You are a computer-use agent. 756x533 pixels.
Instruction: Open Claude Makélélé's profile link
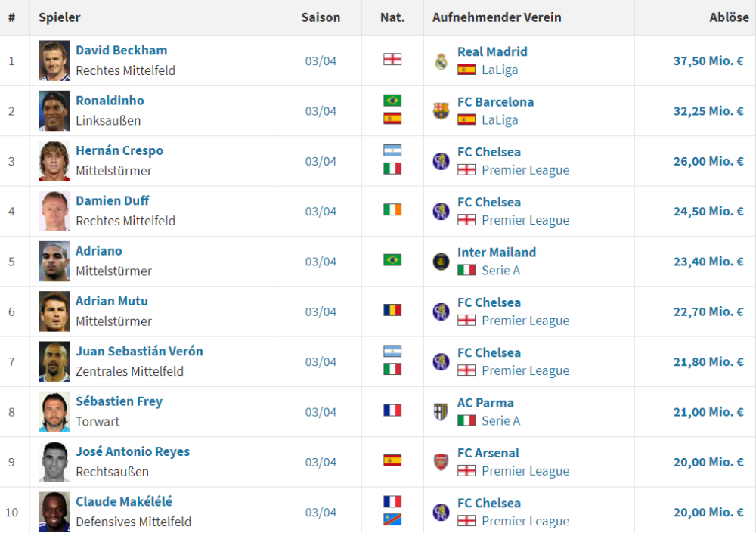click(x=123, y=502)
